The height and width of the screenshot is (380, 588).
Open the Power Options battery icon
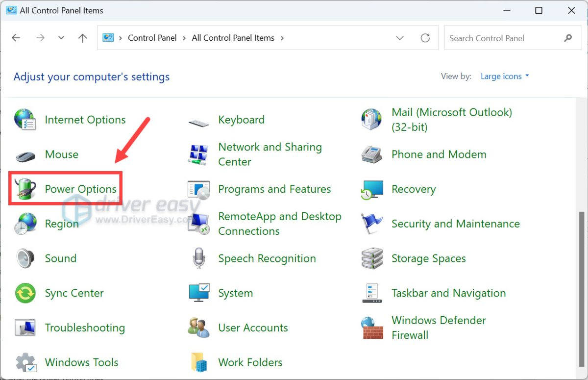coord(25,189)
